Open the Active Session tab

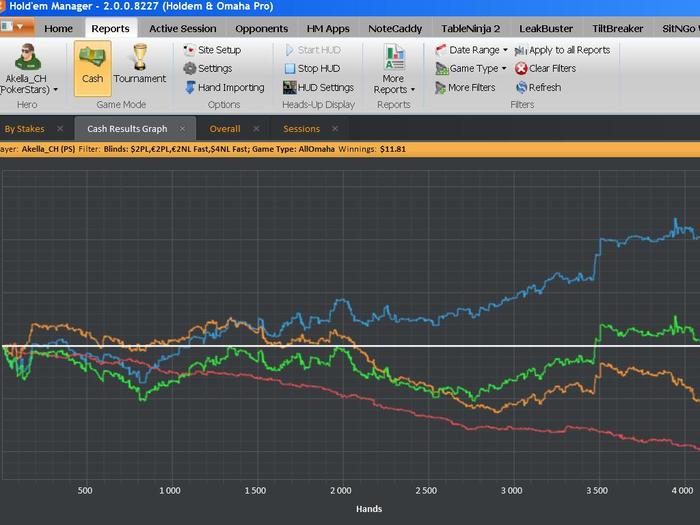point(183,29)
